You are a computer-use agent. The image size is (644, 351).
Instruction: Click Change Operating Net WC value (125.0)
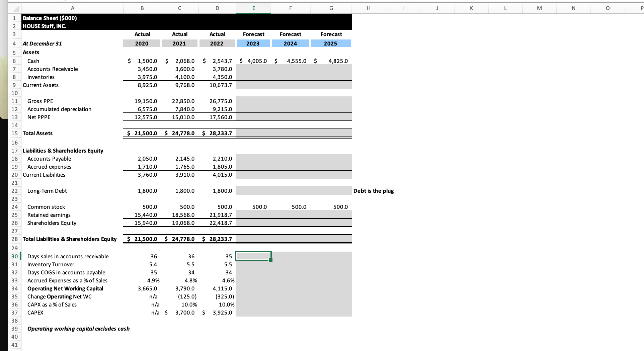[187, 296]
